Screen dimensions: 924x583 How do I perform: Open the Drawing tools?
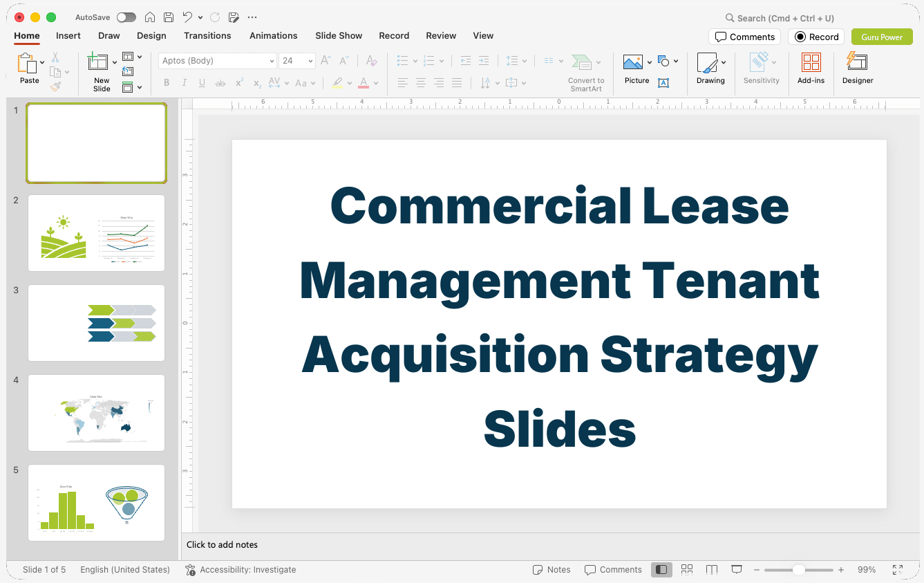coord(710,69)
